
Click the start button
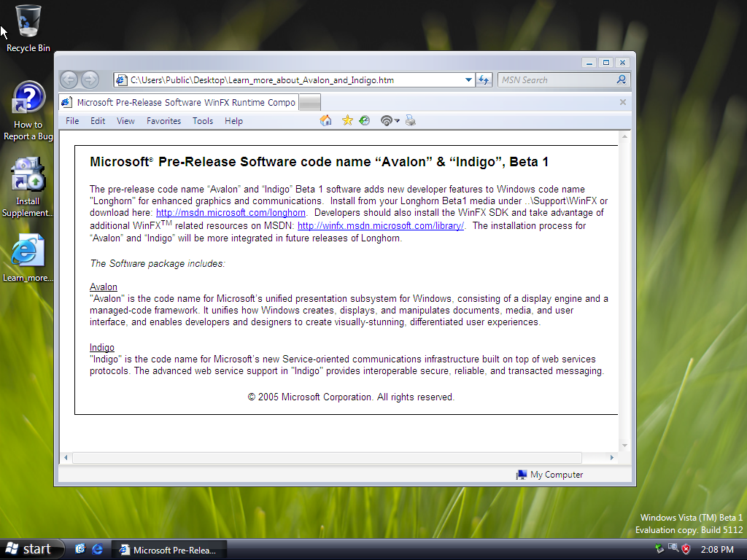click(31, 549)
